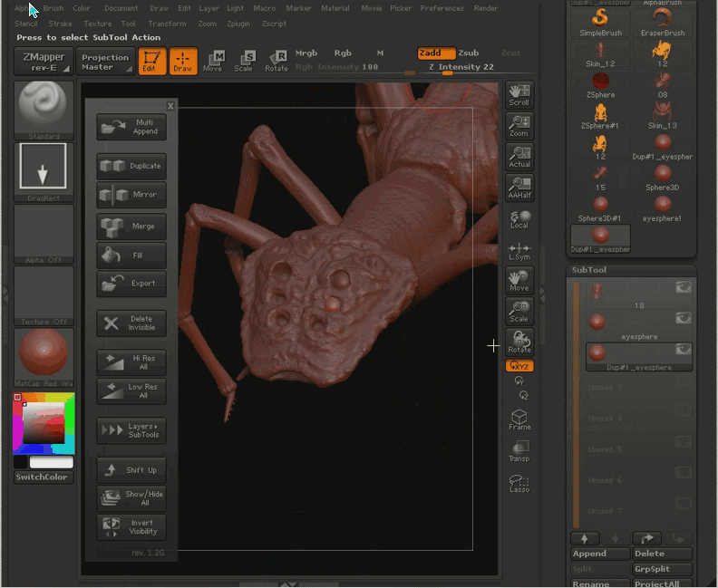Toggle the Zadd mode
The height and width of the screenshot is (588, 718).
(436, 53)
